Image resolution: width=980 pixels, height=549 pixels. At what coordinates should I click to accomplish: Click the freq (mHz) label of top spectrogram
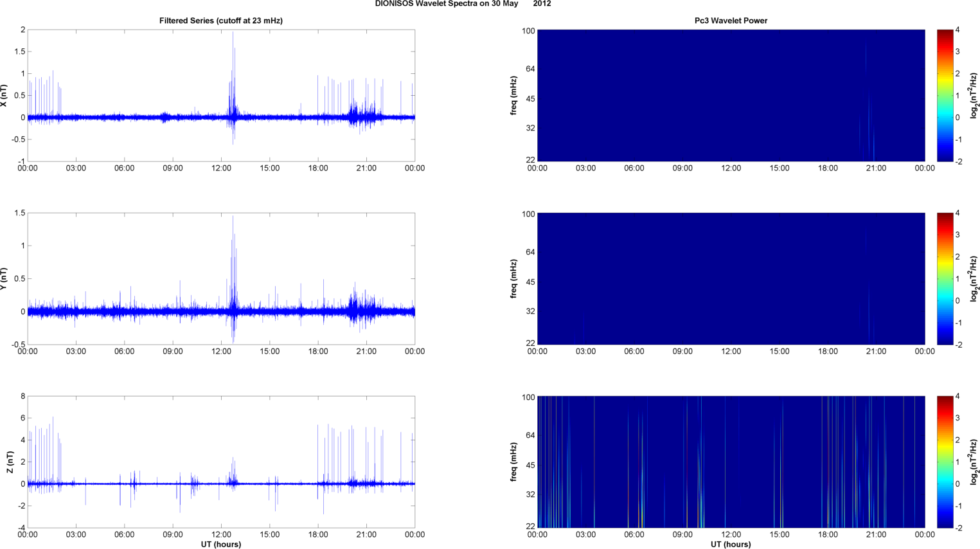point(513,95)
